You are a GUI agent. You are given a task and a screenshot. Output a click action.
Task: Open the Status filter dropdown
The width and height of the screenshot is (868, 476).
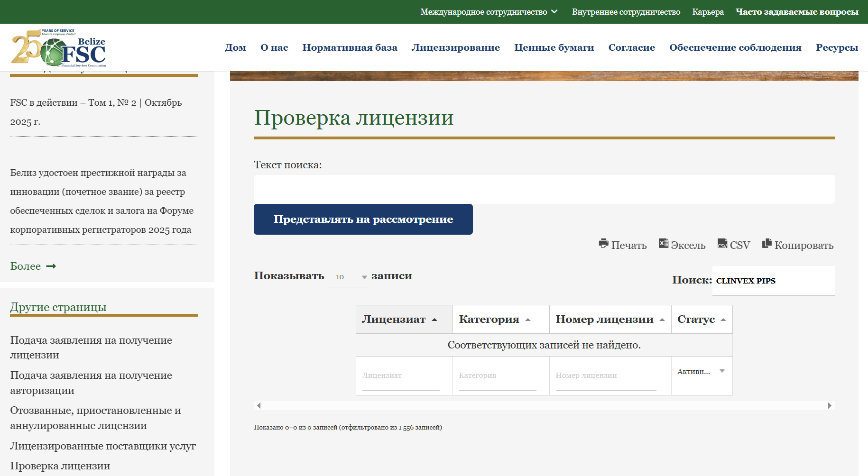(701, 372)
